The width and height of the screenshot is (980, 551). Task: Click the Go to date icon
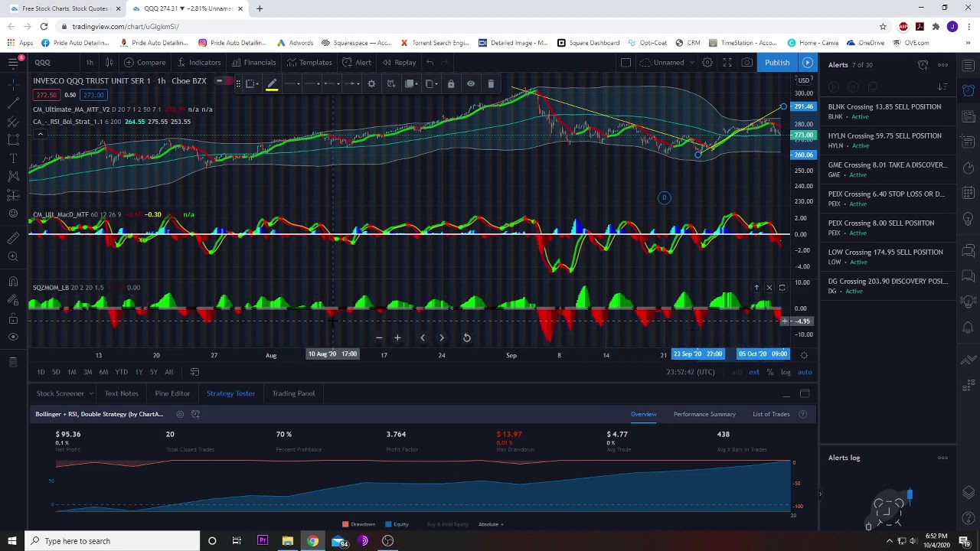pos(194,372)
